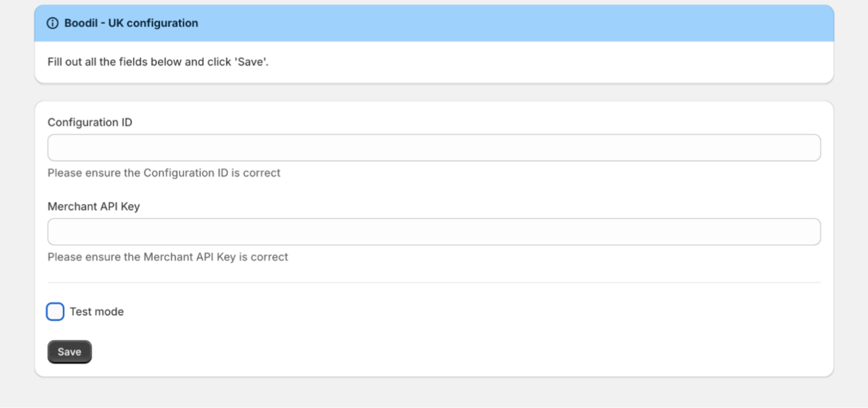Click the info icon in the banner
This screenshot has width=868, height=408.
click(x=52, y=23)
